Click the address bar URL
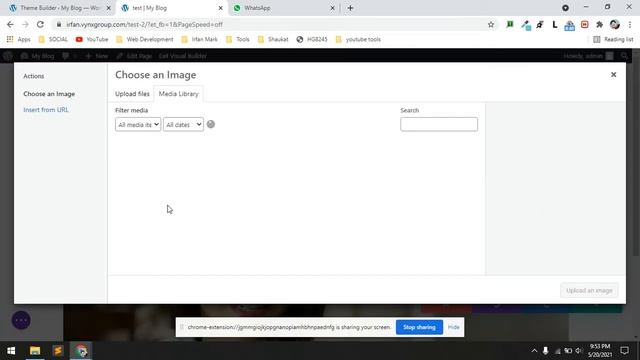640x360 pixels. [144, 24]
